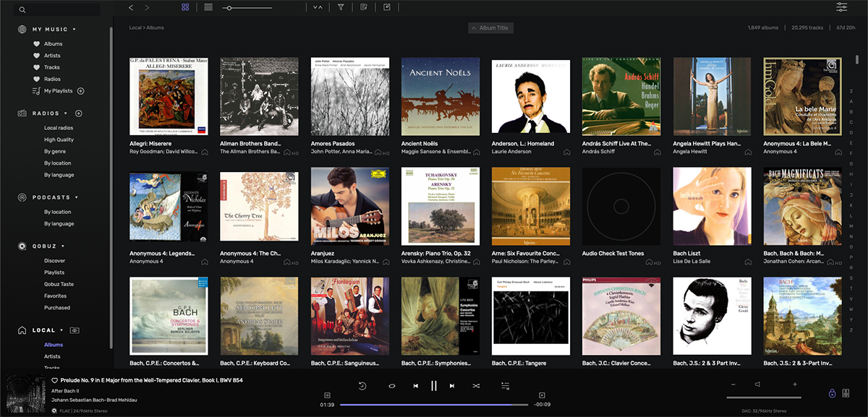868x417 pixels.
Task: Open the play queue list
Action: (x=505, y=387)
